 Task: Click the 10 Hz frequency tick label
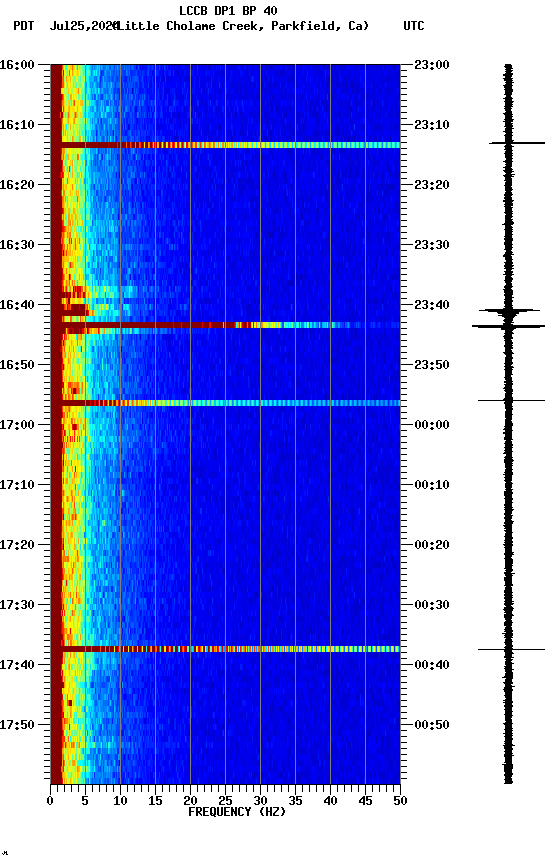(120, 801)
